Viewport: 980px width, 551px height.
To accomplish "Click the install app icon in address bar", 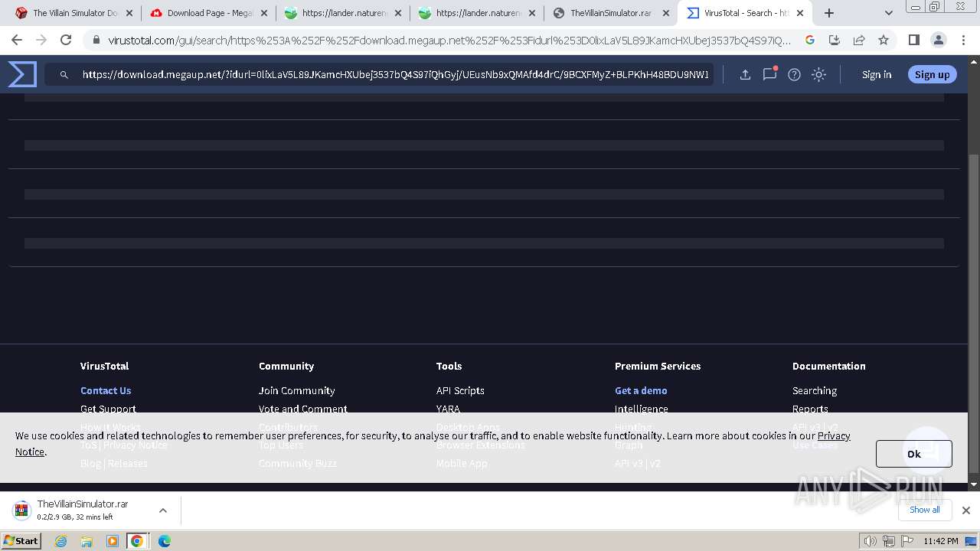I will [x=835, y=40].
